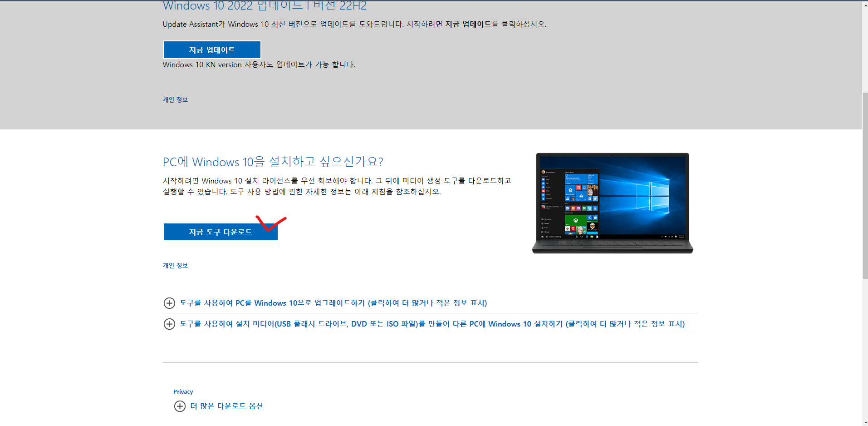Click the Windows 10 2022 업데이트 heading
The width and height of the screenshot is (868, 426).
coord(265,5)
